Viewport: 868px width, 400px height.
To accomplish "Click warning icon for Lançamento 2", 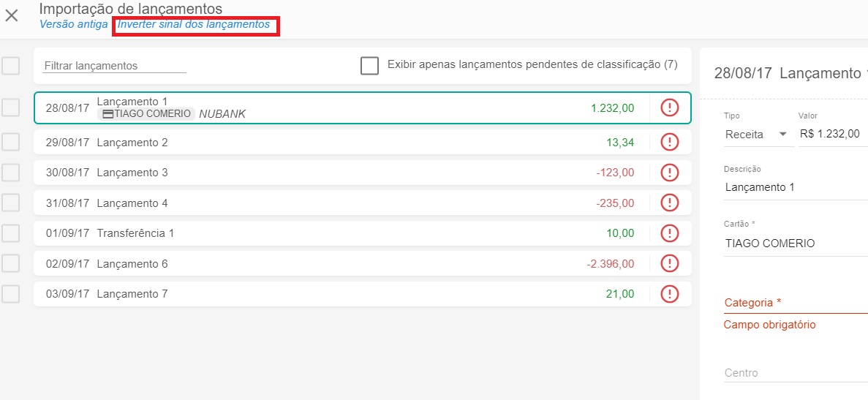I will coord(669,143).
